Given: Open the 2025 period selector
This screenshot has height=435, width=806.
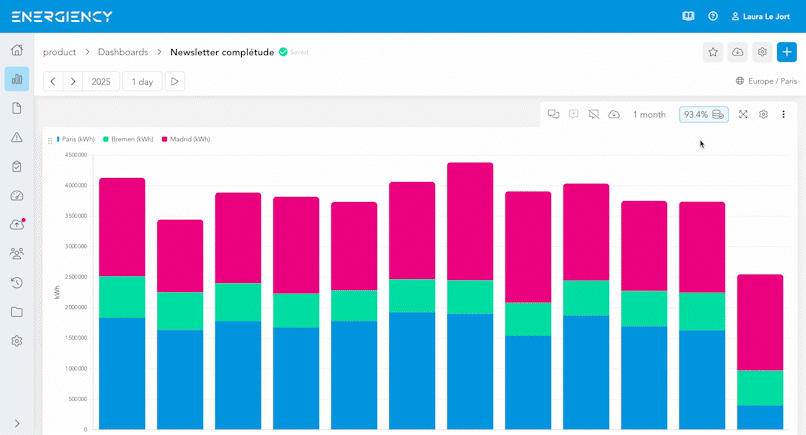Looking at the screenshot, I should pos(101,81).
